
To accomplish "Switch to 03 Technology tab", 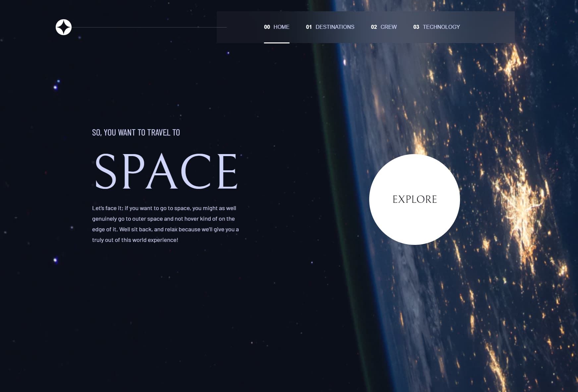I will [x=436, y=27].
